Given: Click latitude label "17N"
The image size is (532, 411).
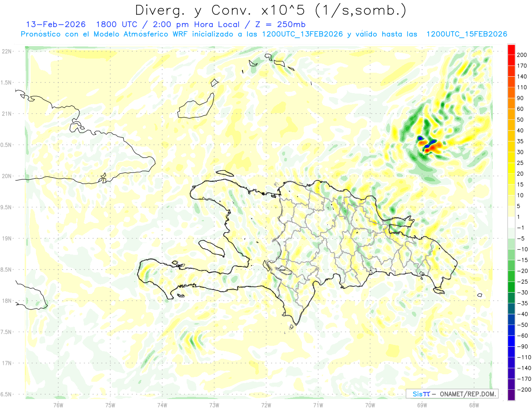Looking at the screenshot, I should 7,363.
